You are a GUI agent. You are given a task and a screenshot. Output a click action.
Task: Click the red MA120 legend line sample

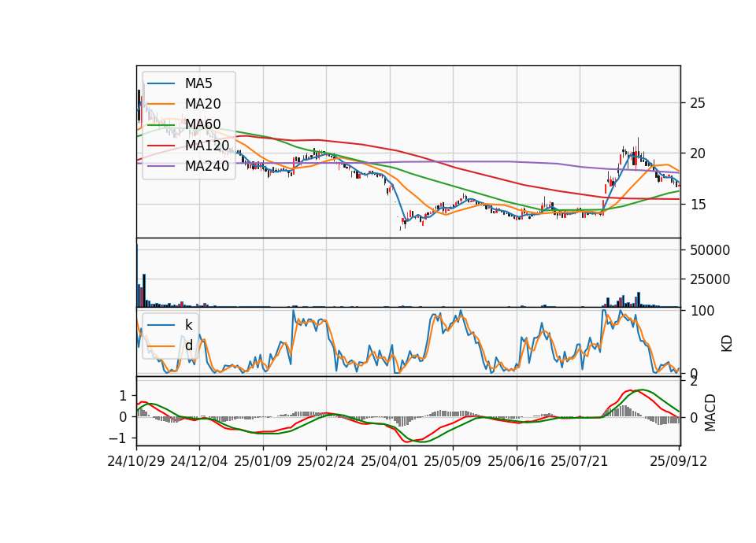coord(161,145)
